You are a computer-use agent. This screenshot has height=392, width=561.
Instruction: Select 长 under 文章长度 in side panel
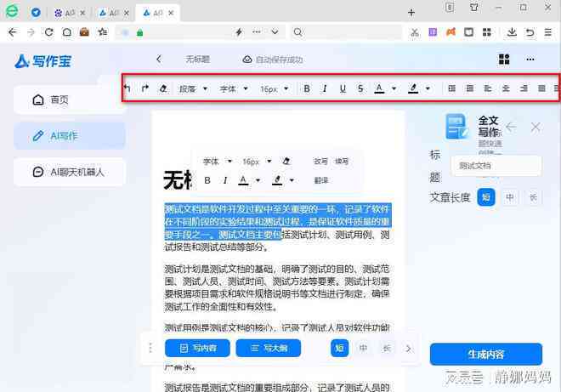tap(534, 197)
